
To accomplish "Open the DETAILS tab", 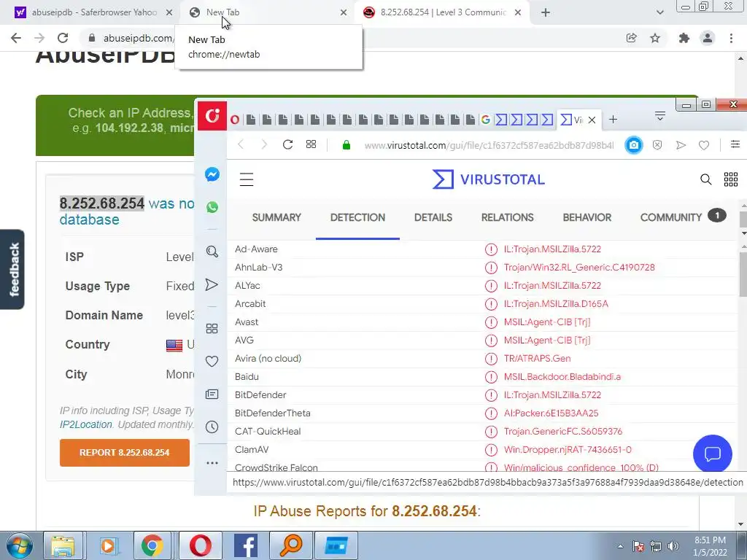I will click(433, 217).
